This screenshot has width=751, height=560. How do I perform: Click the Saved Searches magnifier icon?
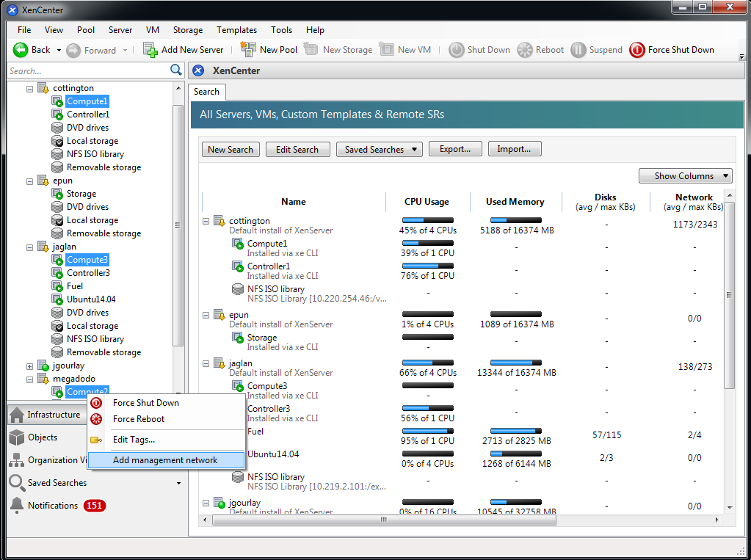coord(17,483)
